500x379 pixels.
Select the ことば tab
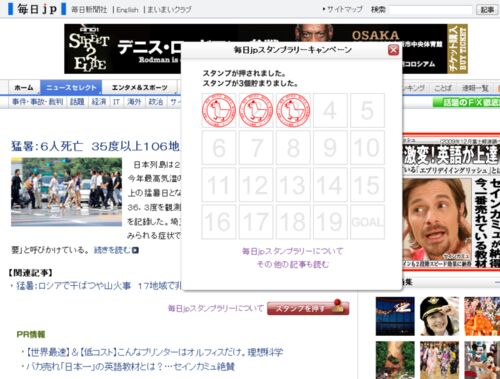(x=443, y=88)
